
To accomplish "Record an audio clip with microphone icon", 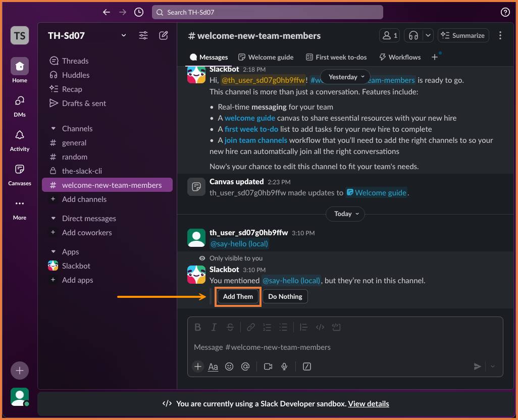I will 284,366.
